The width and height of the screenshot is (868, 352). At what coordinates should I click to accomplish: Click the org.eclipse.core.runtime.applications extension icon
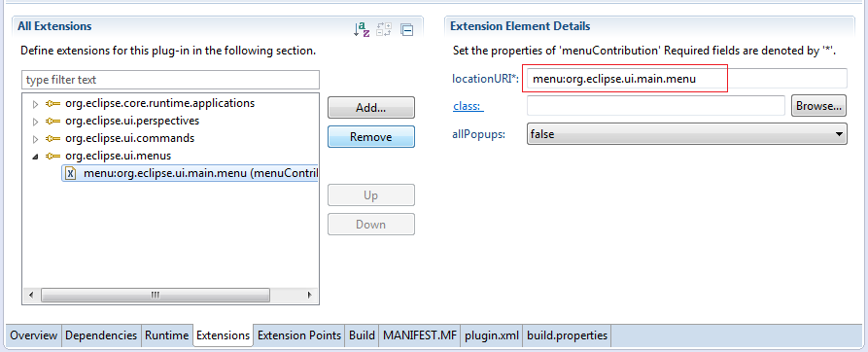coord(53,103)
